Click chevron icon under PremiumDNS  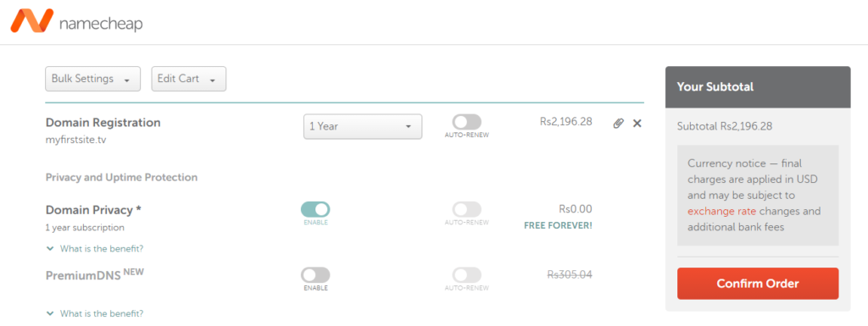[50, 313]
